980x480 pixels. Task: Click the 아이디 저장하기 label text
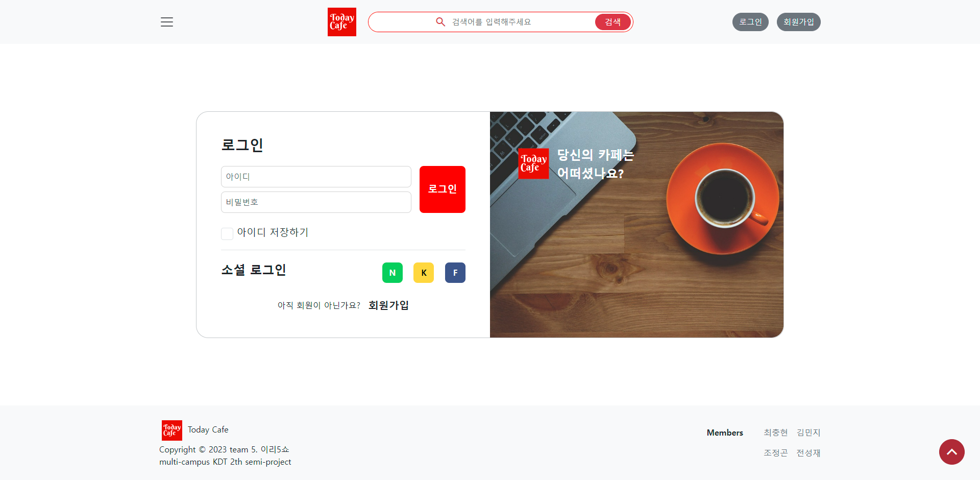[x=273, y=232]
